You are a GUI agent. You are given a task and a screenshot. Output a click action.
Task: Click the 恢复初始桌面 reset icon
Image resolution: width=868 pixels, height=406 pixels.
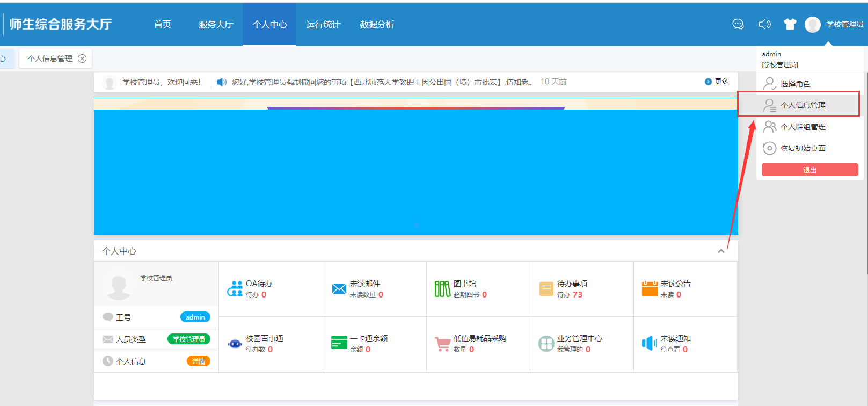click(769, 148)
